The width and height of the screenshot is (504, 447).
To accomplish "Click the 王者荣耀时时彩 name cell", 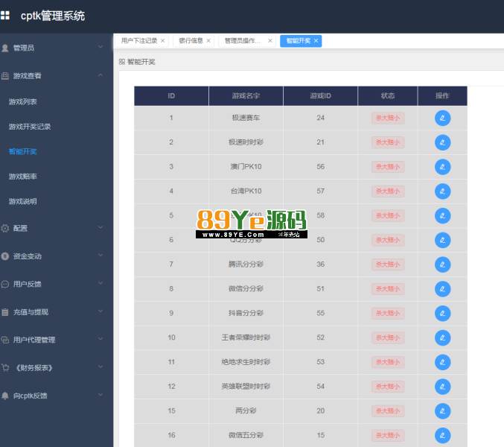I will pyautogui.click(x=246, y=338).
